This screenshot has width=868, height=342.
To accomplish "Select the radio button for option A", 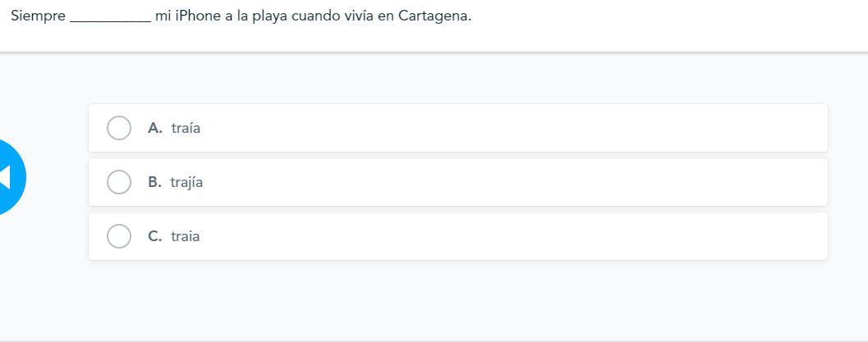I will 119,128.
